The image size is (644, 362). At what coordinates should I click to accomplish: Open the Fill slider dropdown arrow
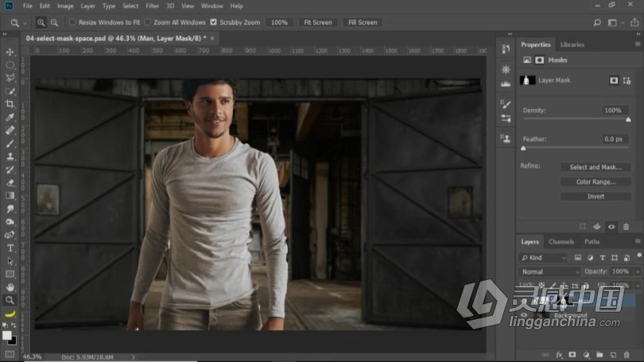click(x=638, y=285)
